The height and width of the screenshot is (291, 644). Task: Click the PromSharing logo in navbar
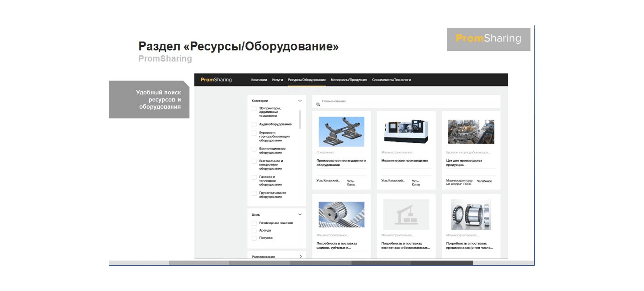tap(216, 79)
